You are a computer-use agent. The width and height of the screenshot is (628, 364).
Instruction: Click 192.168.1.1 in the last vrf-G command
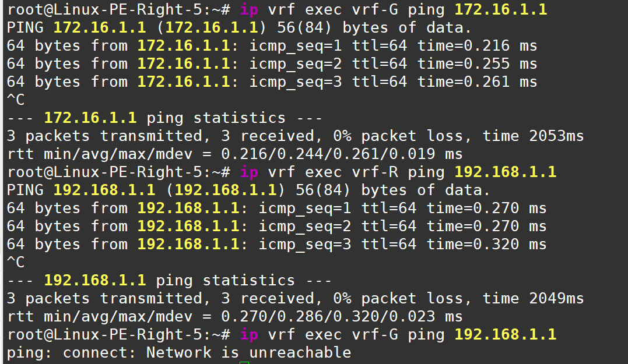505,335
